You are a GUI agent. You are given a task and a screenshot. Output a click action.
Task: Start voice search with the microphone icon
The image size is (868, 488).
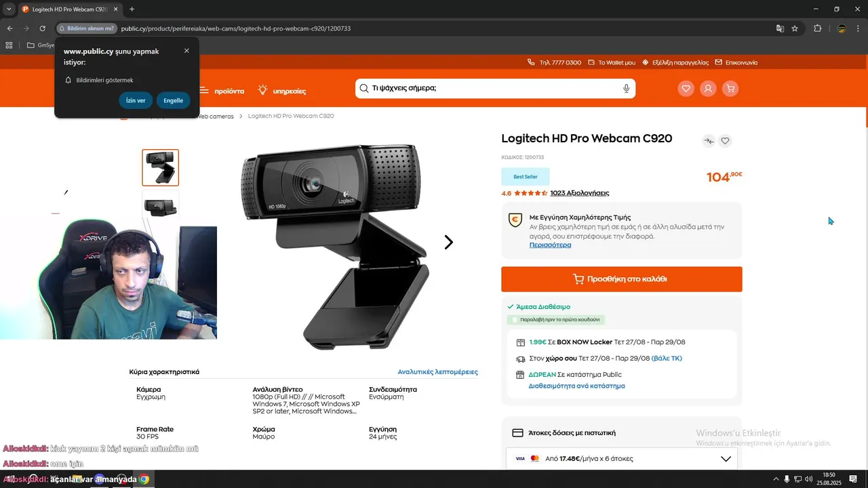click(626, 88)
